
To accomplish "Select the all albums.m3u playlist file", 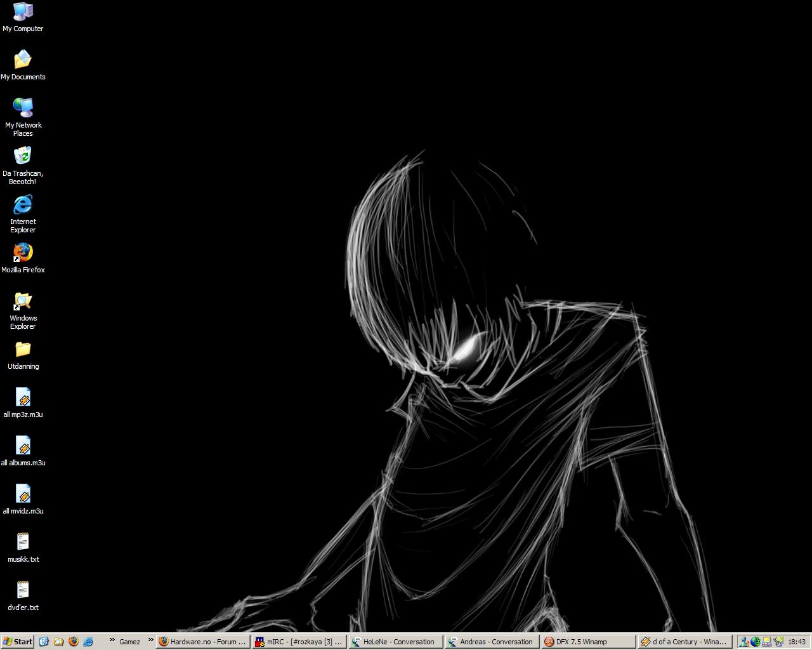I will coord(23,451).
